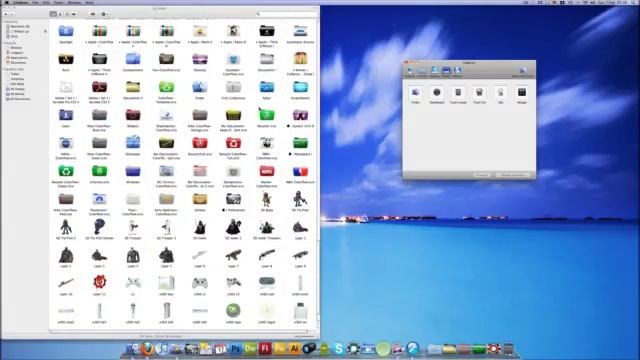Select All Images in the Finder sidebar
Viewport: 640px width, 360px height.
[x=16, y=89]
